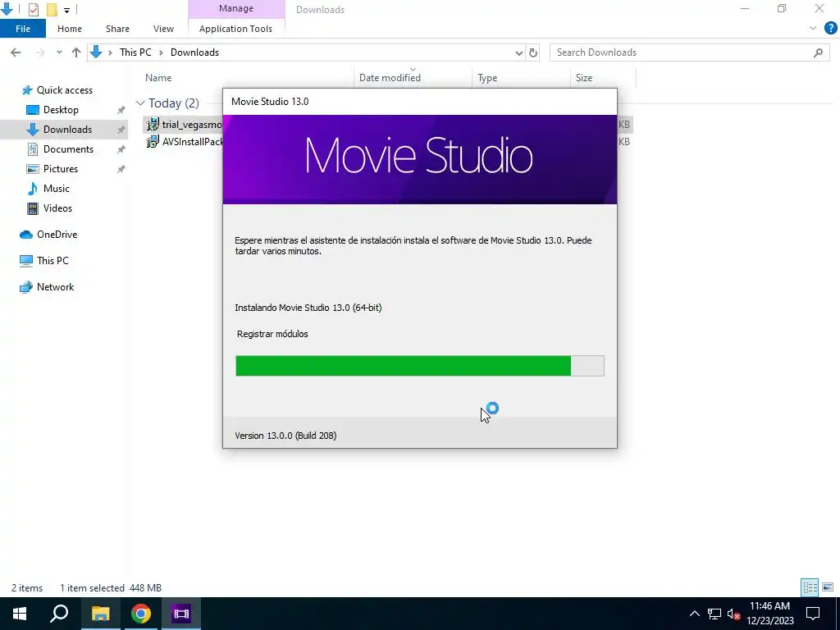Go up one folder level
The image size is (840, 630).
pos(76,52)
